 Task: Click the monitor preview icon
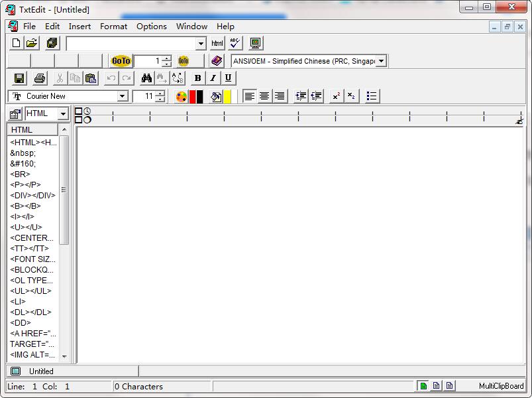(255, 43)
